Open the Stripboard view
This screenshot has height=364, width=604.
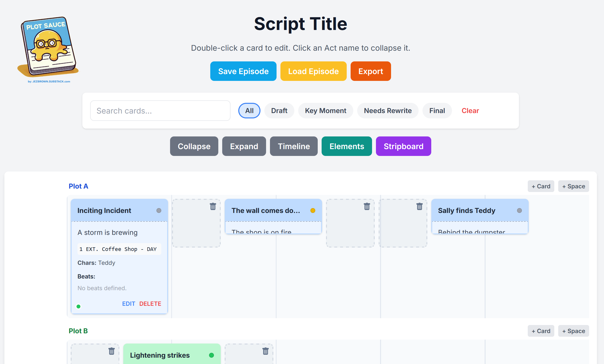403,146
